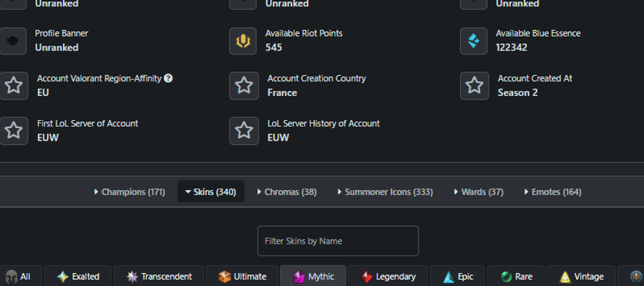Filter skins by Ultimate rarity
644x286 pixels.
pyautogui.click(x=243, y=277)
